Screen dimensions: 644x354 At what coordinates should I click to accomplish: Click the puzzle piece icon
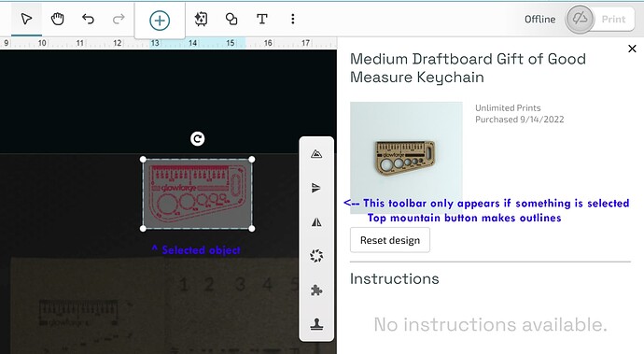pos(316,290)
